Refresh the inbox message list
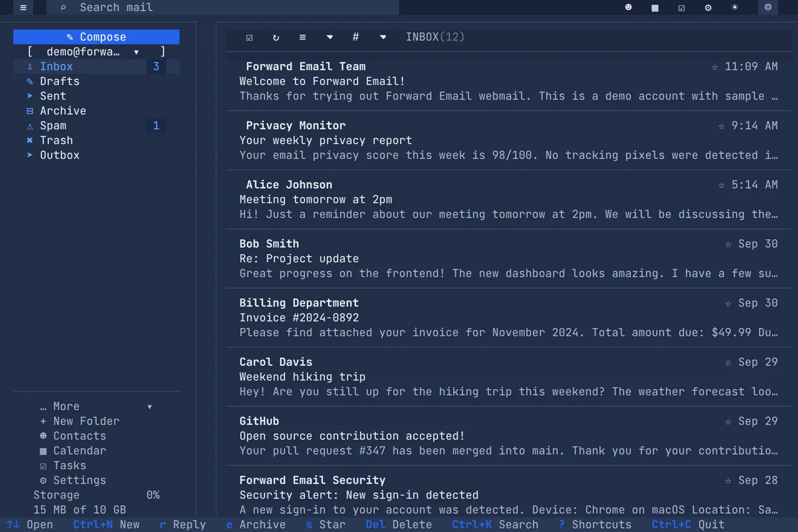This screenshot has height=532, width=798. (x=276, y=37)
